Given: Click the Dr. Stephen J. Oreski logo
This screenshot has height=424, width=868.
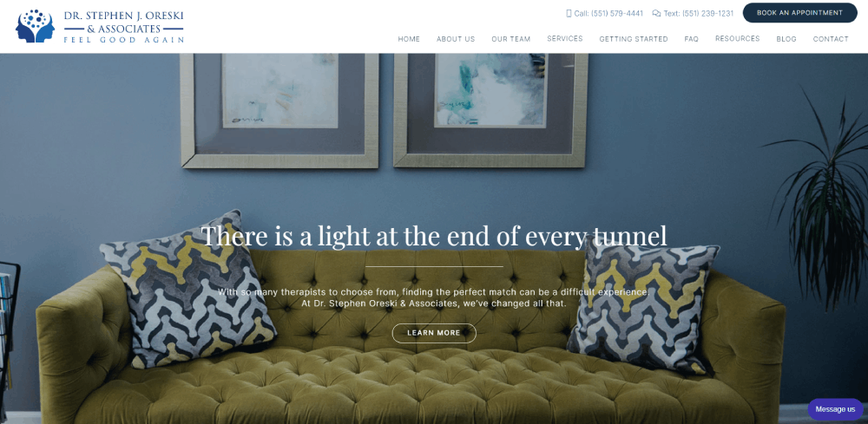Looking at the screenshot, I should tap(100, 26).
